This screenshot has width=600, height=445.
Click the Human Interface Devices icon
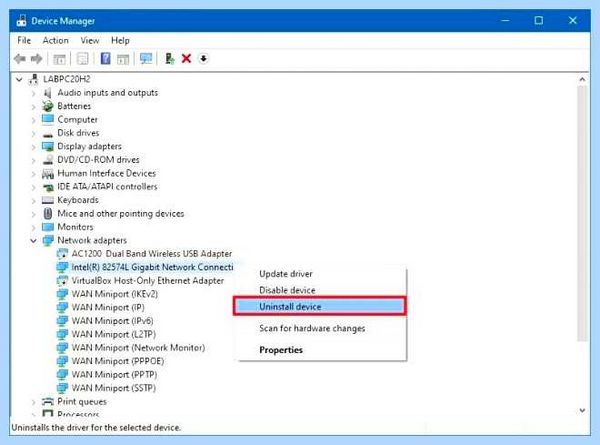tap(47, 174)
